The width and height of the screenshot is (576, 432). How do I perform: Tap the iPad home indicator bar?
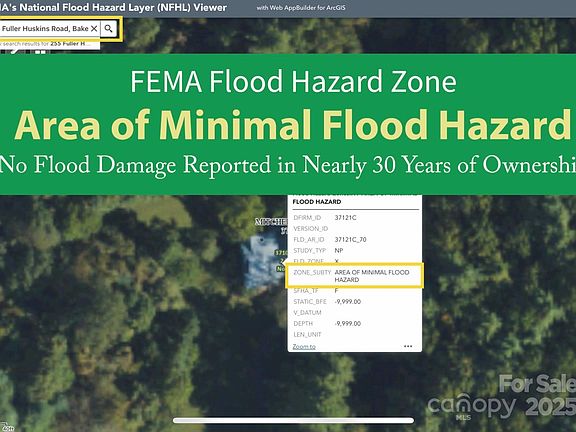293,421
